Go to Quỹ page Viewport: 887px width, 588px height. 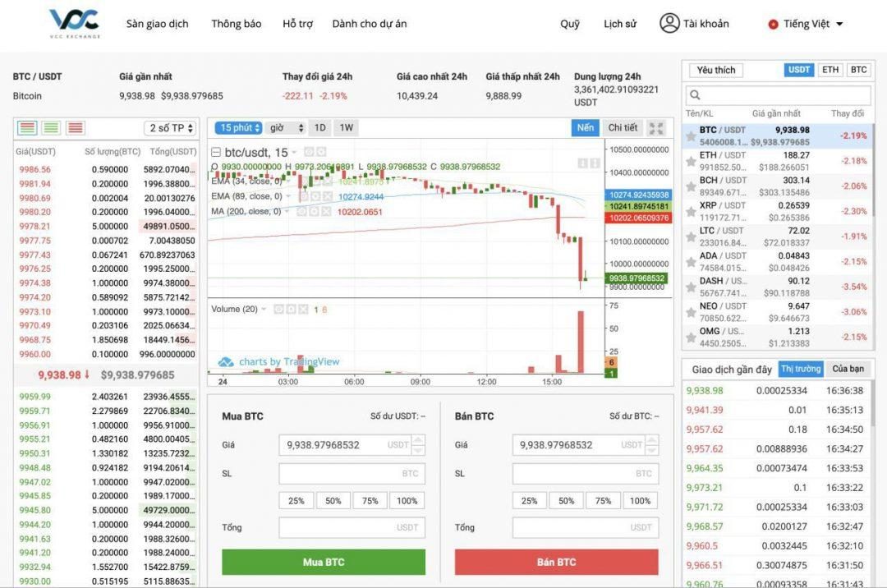pyautogui.click(x=570, y=24)
